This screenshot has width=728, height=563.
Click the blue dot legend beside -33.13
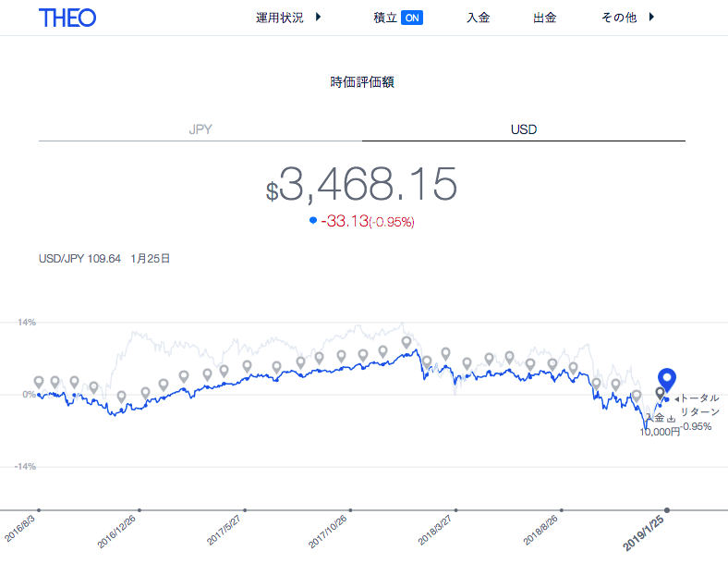pos(313,220)
